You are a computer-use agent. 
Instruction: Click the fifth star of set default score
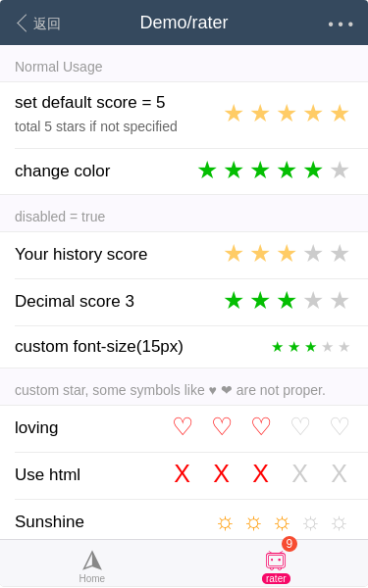click(340, 114)
